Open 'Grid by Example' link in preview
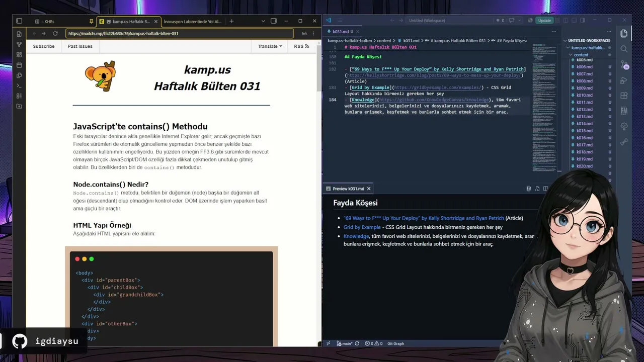 click(x=362, y=227)
